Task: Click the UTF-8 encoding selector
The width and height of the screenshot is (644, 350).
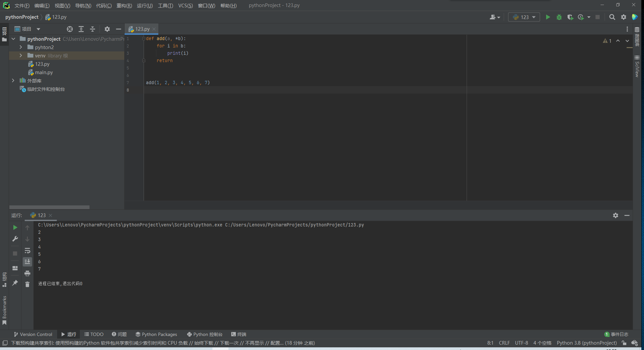Action: click(521, 343)
